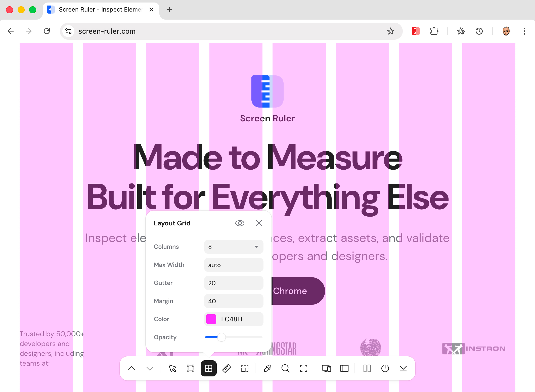Open the Columns dropdown showing 8

click(x=234, y=247)
